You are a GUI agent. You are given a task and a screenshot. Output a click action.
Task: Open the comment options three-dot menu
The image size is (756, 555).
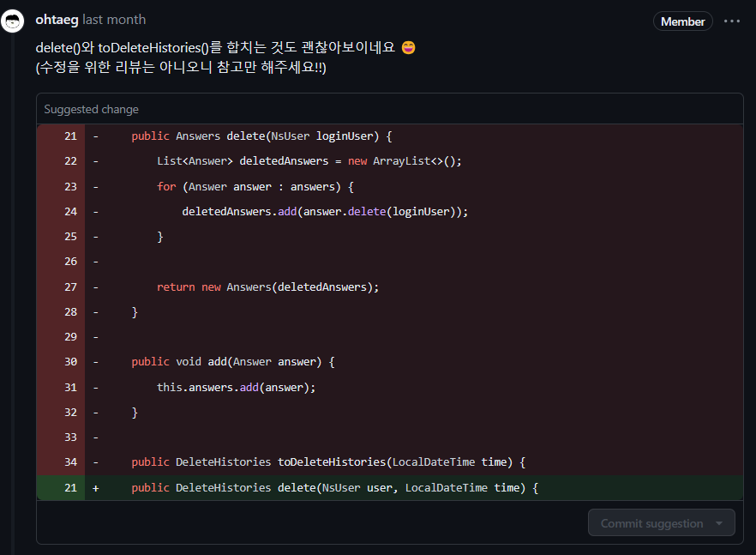[x=731, y=21]
